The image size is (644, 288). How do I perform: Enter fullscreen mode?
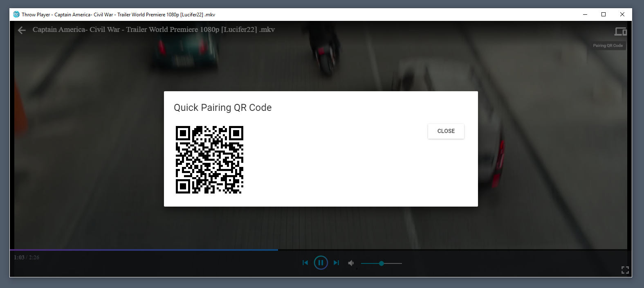[x=625, y=270]
